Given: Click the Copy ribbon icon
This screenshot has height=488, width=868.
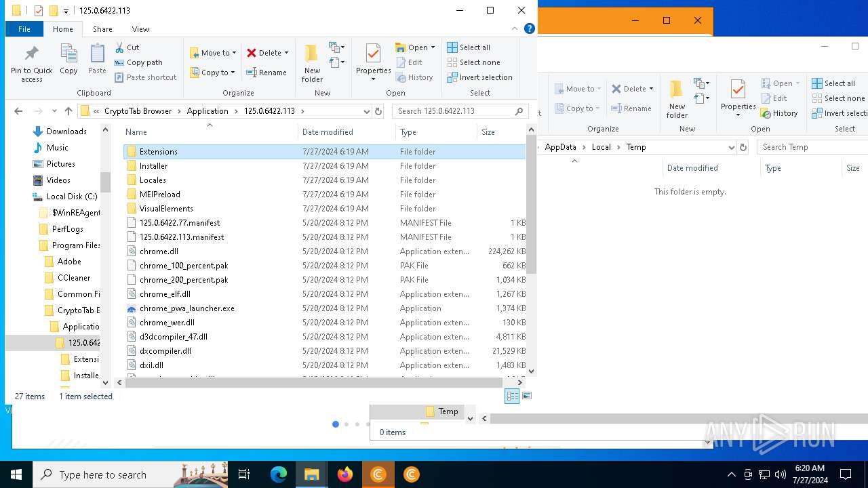Looking at the screenshot, I should [68, 59].
